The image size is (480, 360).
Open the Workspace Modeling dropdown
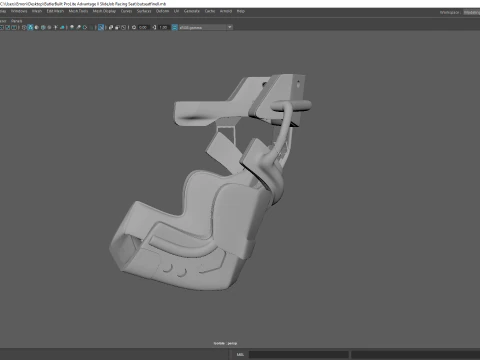tap(471, 12)
